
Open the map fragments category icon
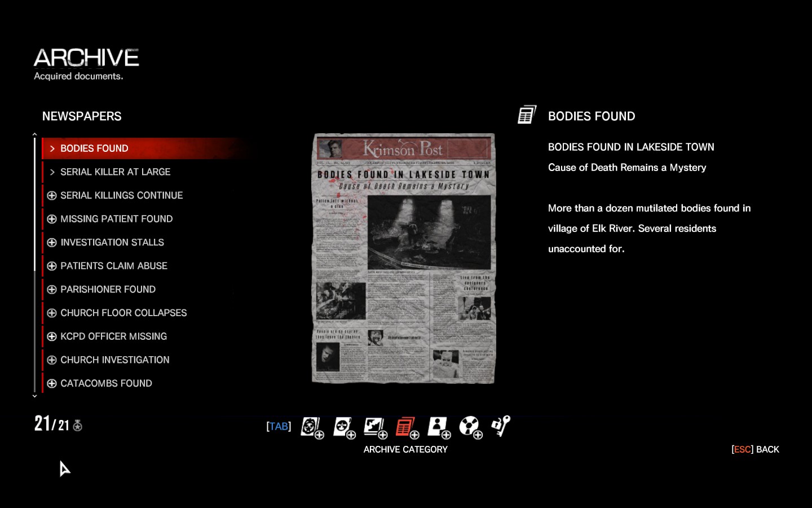pos(374,427)
